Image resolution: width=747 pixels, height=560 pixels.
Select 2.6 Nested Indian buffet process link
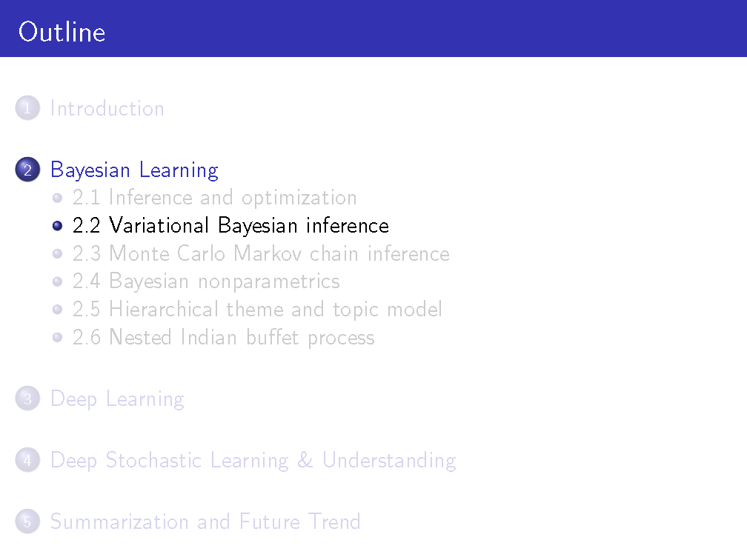point(223,338)
